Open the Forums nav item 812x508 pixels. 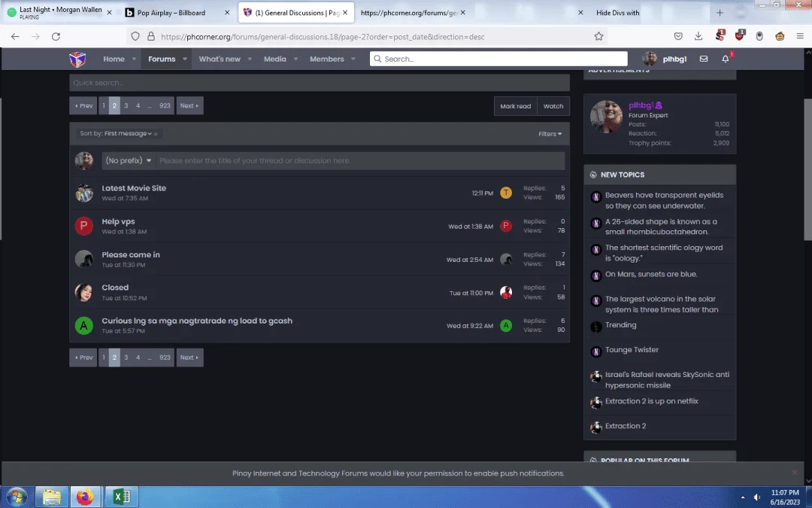click(x=162, y=59)
